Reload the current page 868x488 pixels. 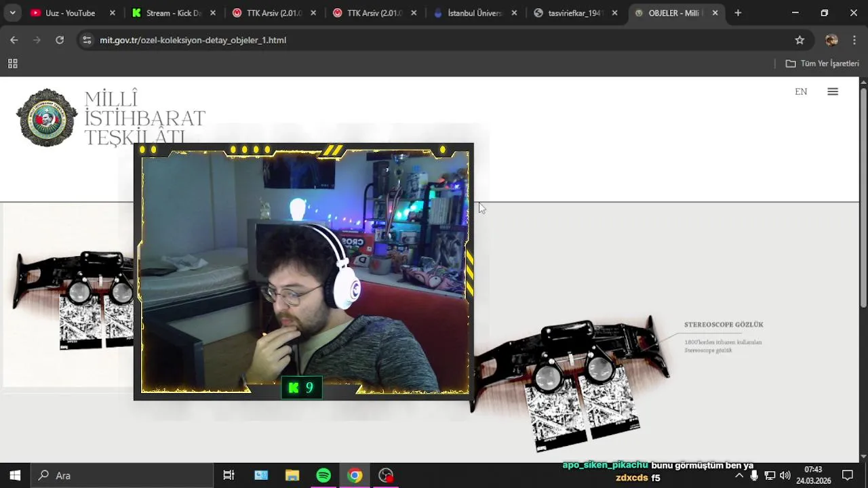pyautogui.click(x=60, y=40)
